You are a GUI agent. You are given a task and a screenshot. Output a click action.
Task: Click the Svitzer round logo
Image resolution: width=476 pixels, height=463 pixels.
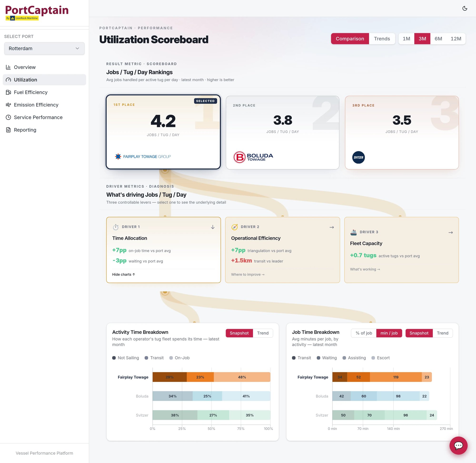(x=358, y=157)
